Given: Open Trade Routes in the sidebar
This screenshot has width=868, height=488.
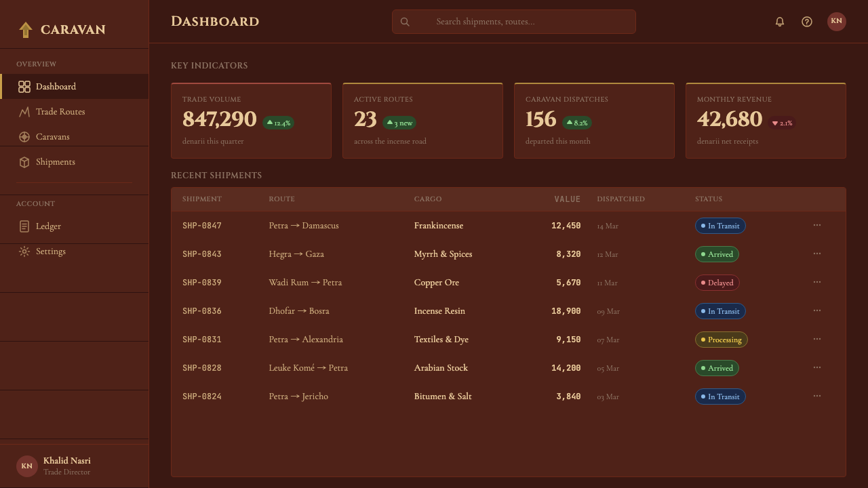Looking at the screenshot, I should pyautogui.click(x=75, y=112).
